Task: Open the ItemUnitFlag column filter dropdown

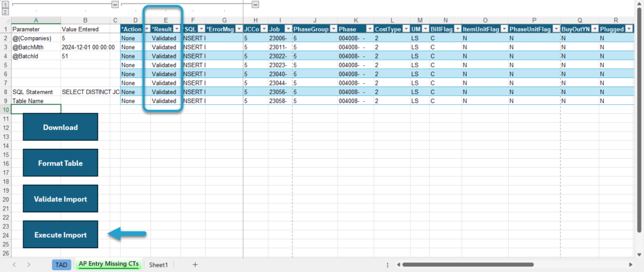Action: [504, 29]
